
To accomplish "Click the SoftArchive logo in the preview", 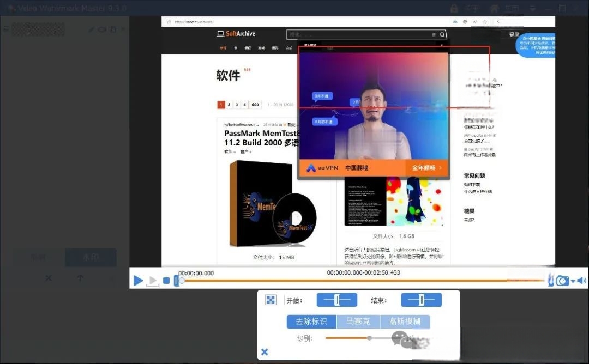I will pyautogui.click(x=236, y=33).
